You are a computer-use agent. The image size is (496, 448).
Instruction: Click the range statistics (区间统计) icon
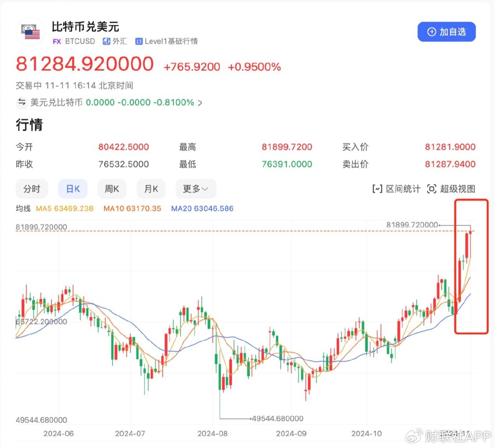pyautogui.click(x=377, y=189)
